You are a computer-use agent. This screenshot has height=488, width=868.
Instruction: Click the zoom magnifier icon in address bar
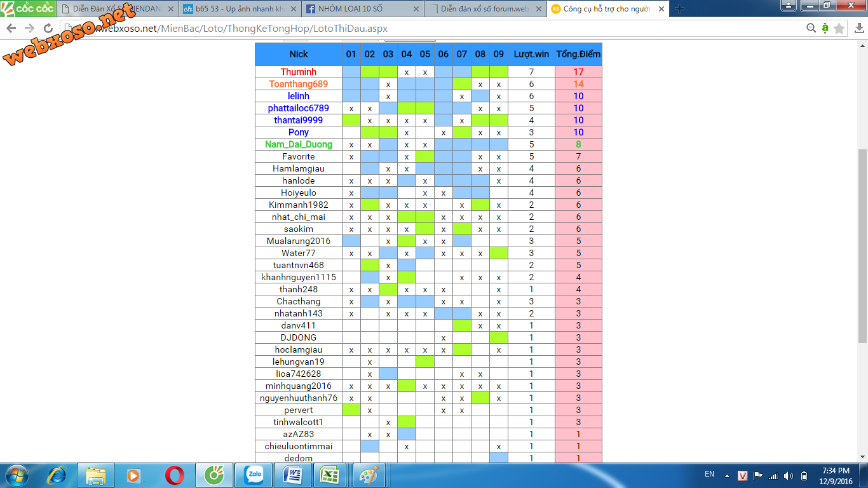(811, 29)
